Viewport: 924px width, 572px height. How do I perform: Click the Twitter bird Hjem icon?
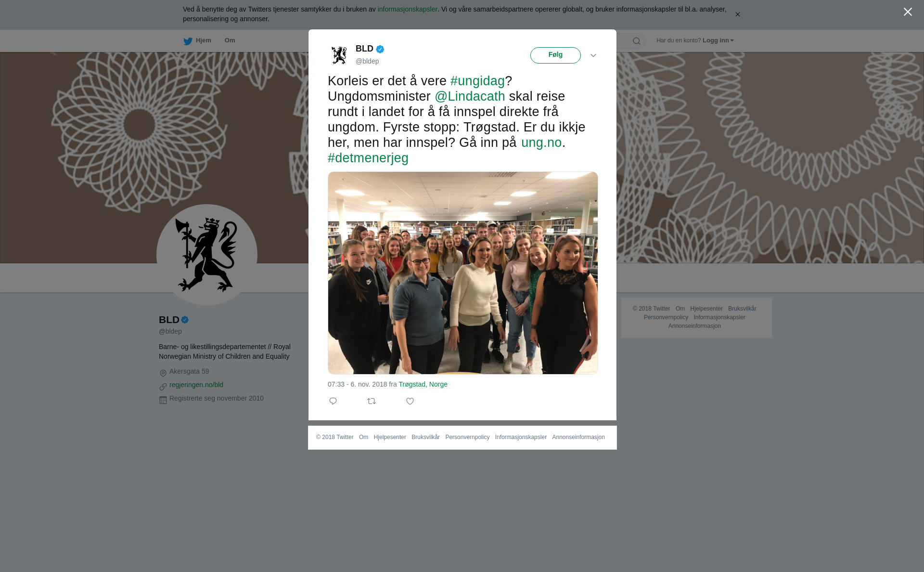[188, 41]
